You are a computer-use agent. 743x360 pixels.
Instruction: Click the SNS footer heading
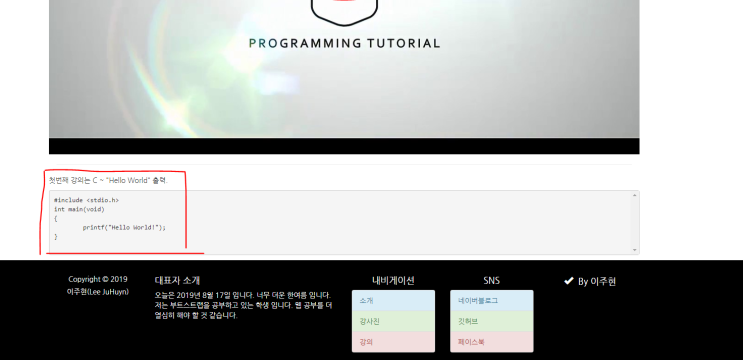491,280
